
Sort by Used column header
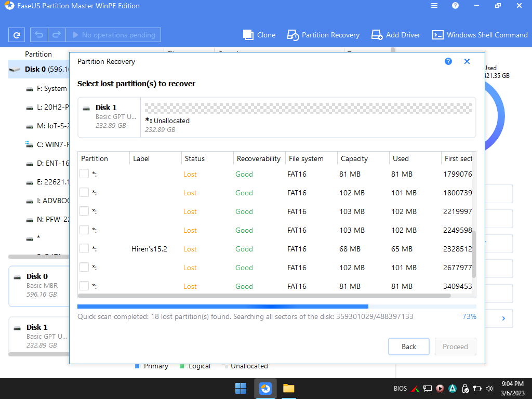[x=415, y=158]
